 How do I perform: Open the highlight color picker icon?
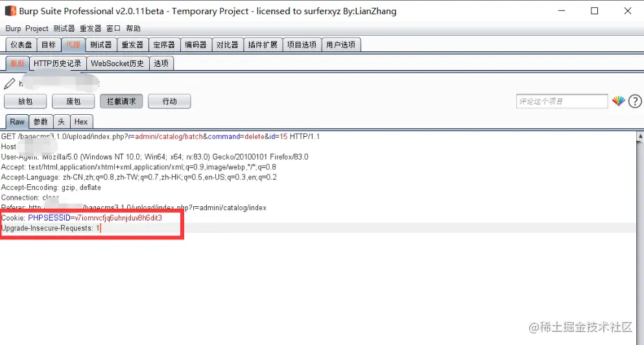[618, 101]
